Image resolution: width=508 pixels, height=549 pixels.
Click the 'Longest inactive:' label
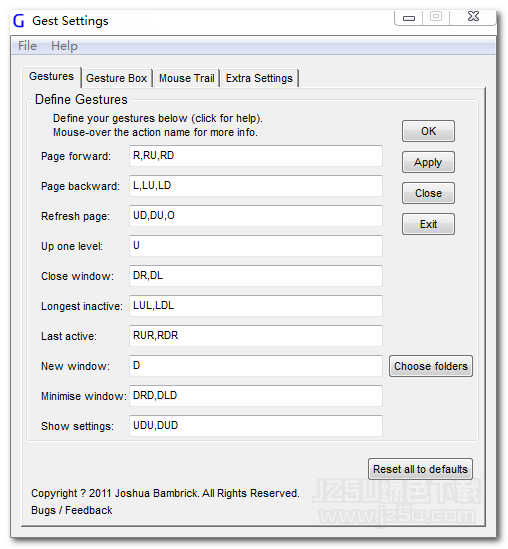[x=82, y=306]
